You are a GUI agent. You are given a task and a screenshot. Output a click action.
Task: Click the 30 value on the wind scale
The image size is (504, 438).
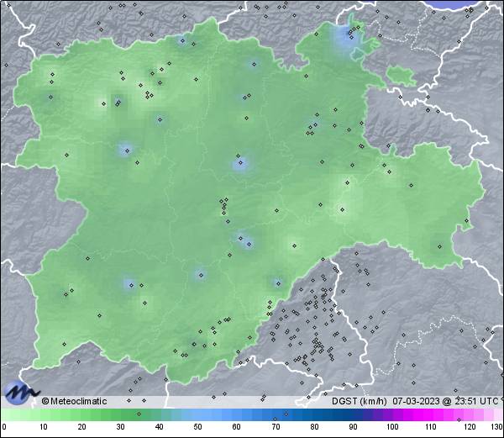point(120,427)
